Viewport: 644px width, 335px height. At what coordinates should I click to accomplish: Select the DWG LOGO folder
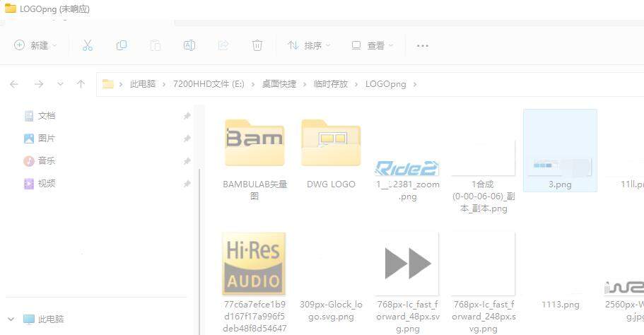331,154
